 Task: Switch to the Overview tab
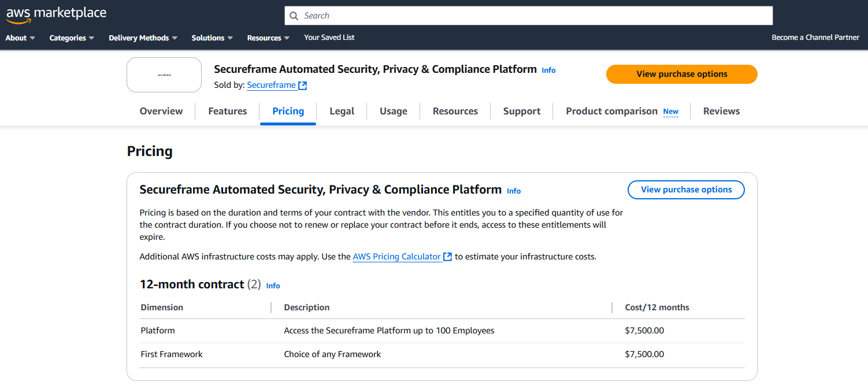[161, 111]
